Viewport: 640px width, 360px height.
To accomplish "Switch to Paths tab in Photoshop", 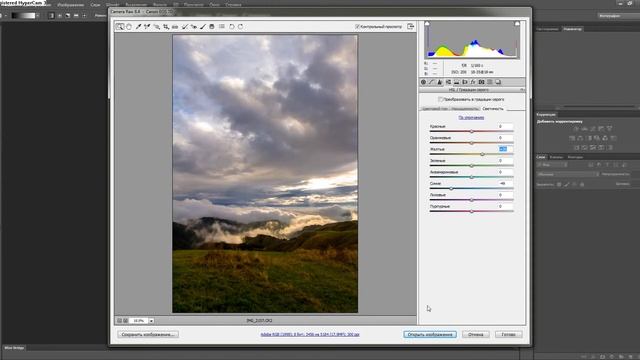I will tap(575, 157).
